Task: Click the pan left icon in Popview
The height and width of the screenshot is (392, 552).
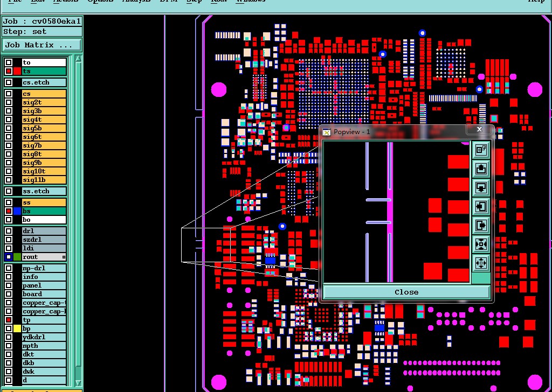Action: pos(481,206)
